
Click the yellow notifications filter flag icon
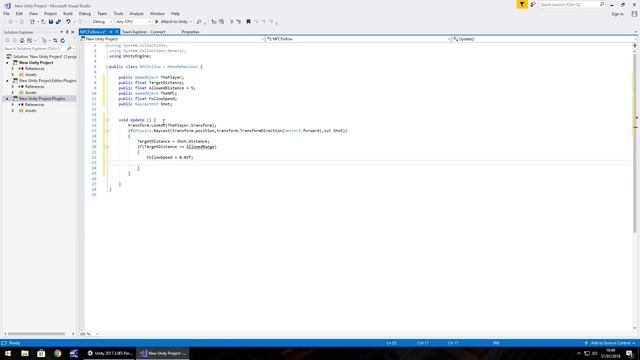coord(522,4)
